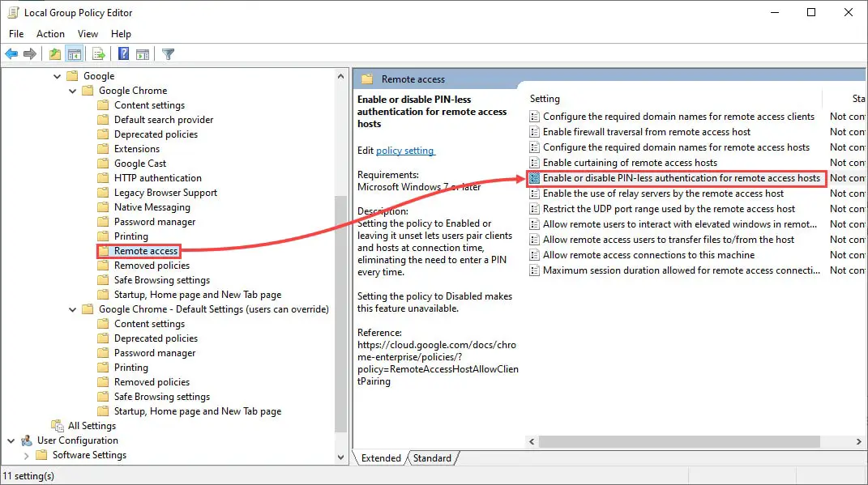Screen dimensions: 868x485
Task: Expand the Software Settings node
Action: (26, 456)
